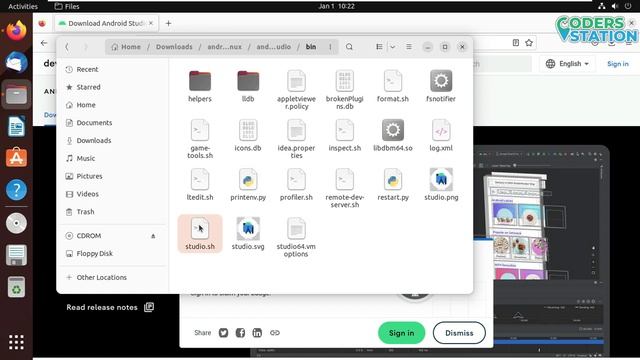Select the fsnotifier executable

[x=441, y=86]
